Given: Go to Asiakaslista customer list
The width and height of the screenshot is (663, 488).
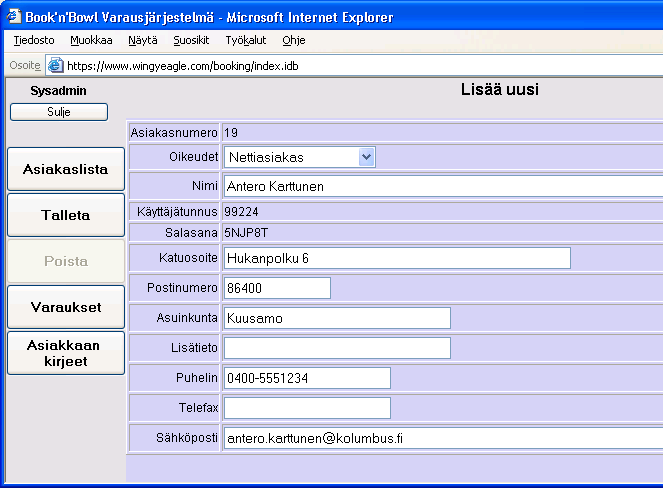Looking at the screenshot, I should (66, 169).
